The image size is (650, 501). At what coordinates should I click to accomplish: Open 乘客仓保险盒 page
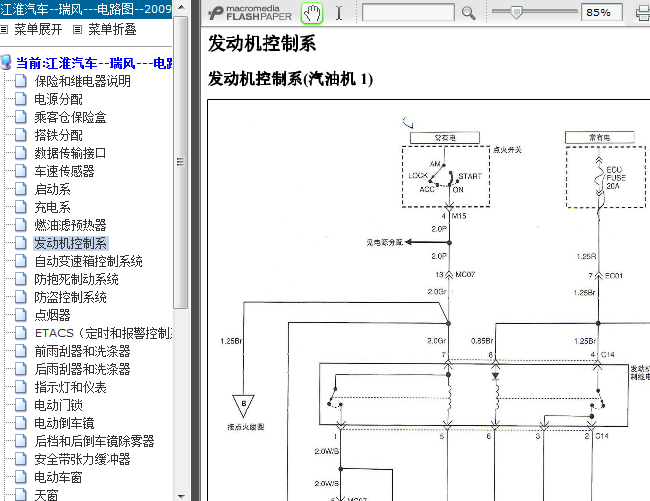point(70,117)
